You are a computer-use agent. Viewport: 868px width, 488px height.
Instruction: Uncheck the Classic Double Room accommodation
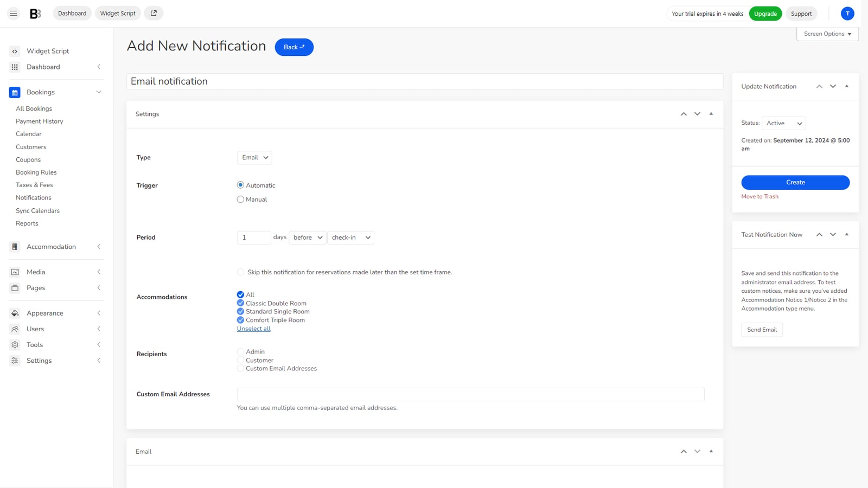240,303
